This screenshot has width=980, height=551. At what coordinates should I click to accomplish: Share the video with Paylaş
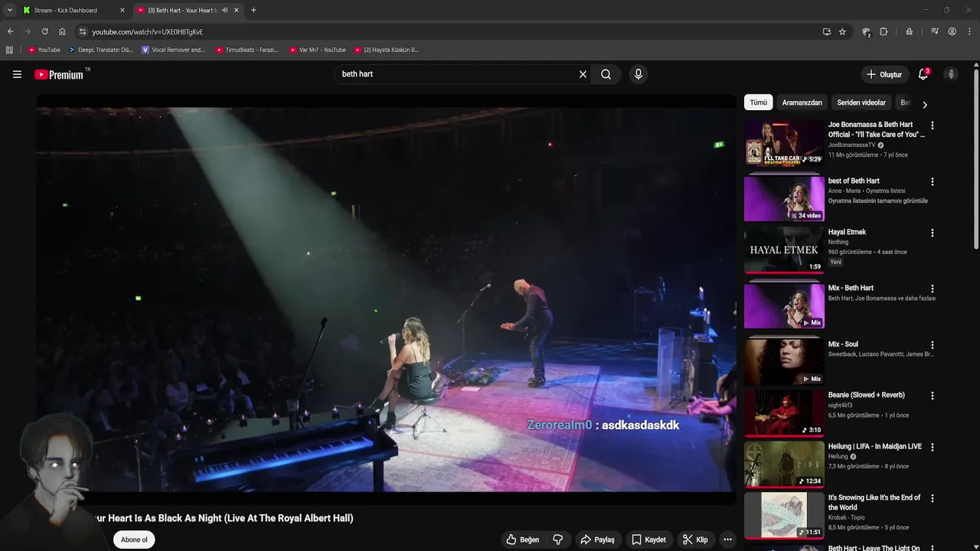[x=597, y=540]
